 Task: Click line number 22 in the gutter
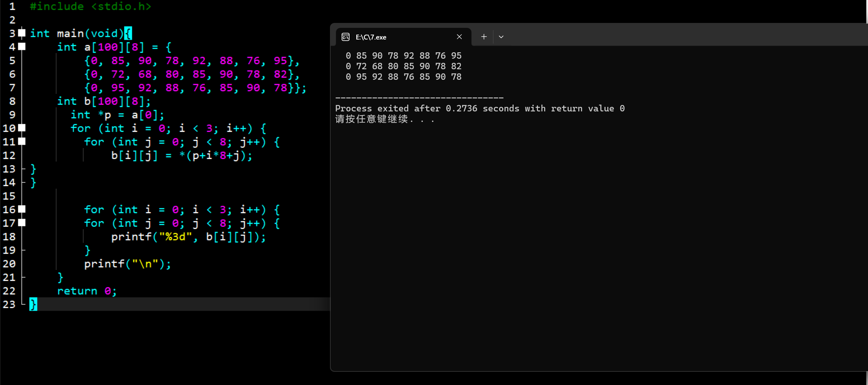[9, 291]
